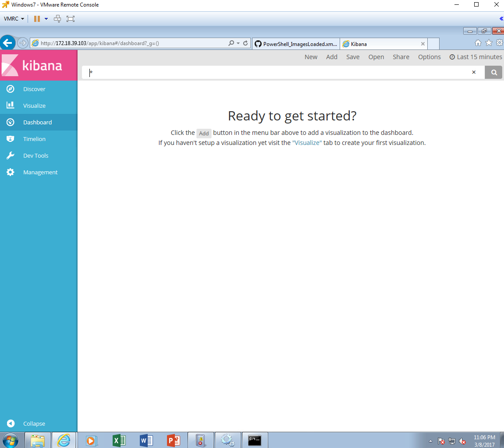504x448 pixels.
Task: Click New in the dashboard menu
Action: click(x=311, y=57)
